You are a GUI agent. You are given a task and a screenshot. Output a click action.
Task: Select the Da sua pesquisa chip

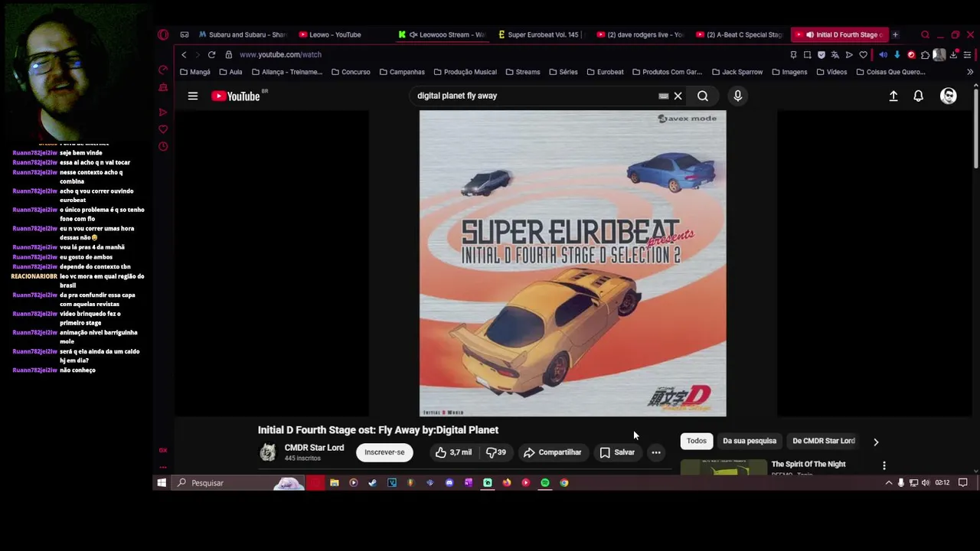click(x=750, y=441)
